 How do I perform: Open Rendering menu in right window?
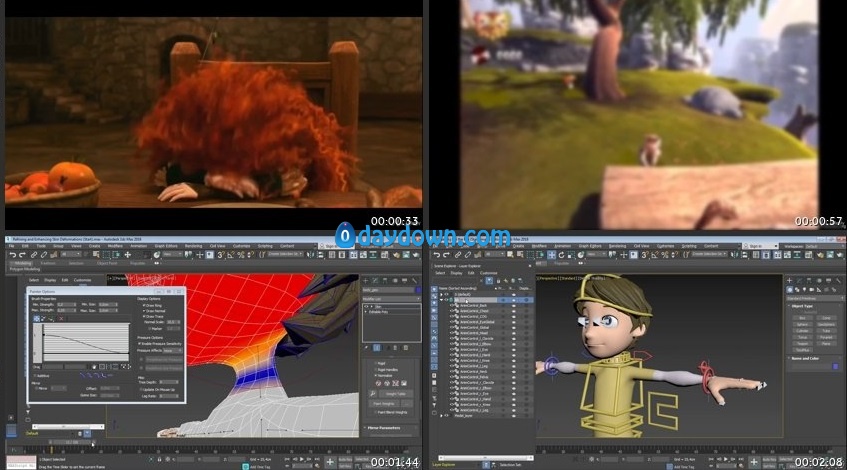click(617, 246)
